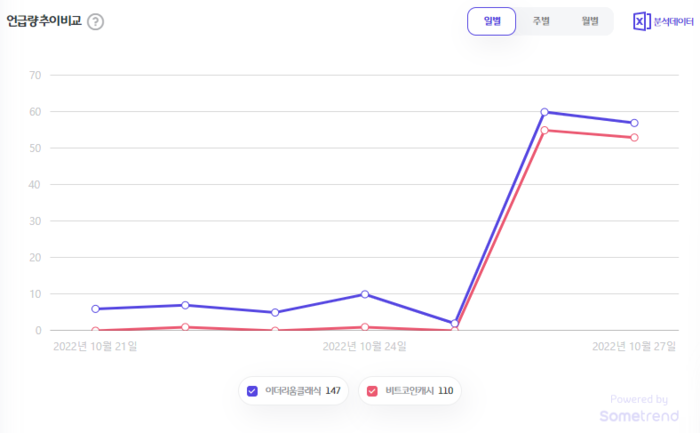Screen dimensions: 700x433
Task: Click the 이더리움클래식 147 legend label
Action: 303,391
